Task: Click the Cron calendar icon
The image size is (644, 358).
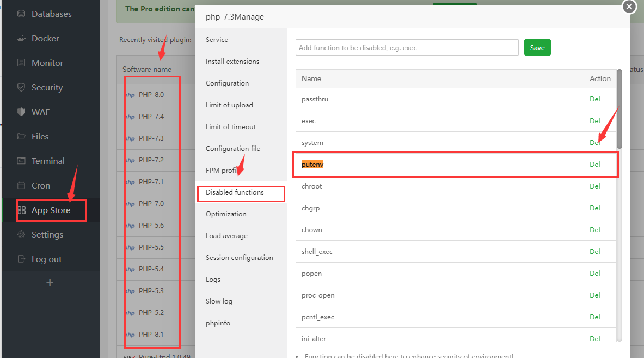Action: tap(21, 186)
